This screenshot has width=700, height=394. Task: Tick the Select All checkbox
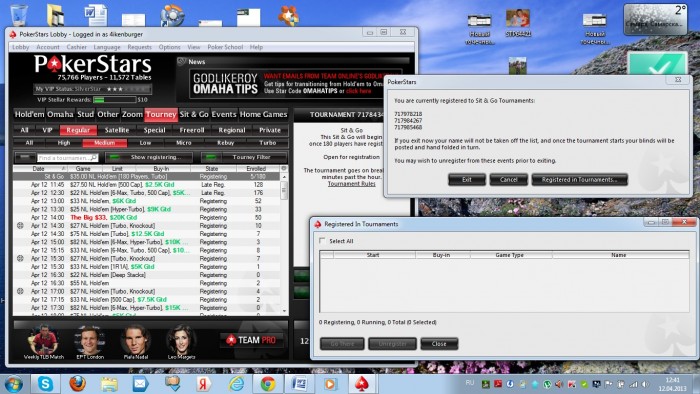[x=322, y=241]
